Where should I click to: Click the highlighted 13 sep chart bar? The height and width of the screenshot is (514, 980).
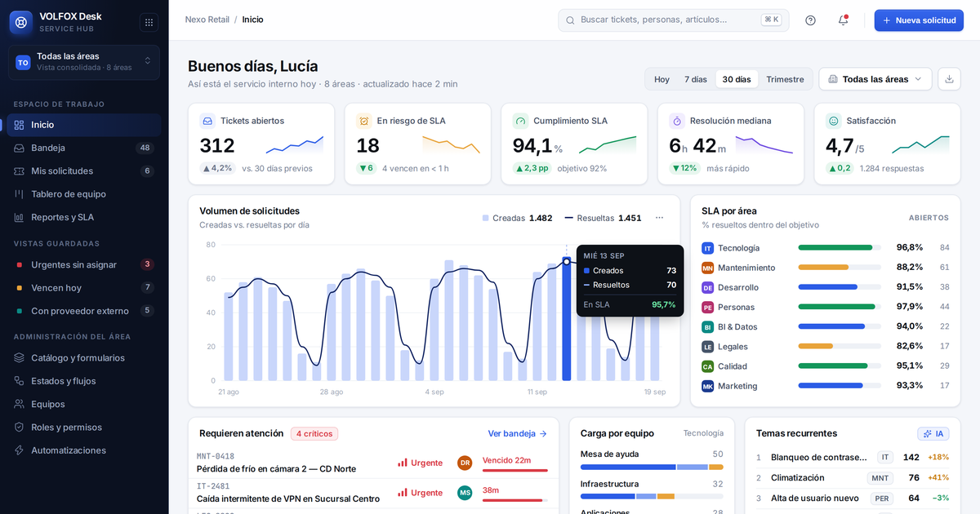[x=567, y=320]
